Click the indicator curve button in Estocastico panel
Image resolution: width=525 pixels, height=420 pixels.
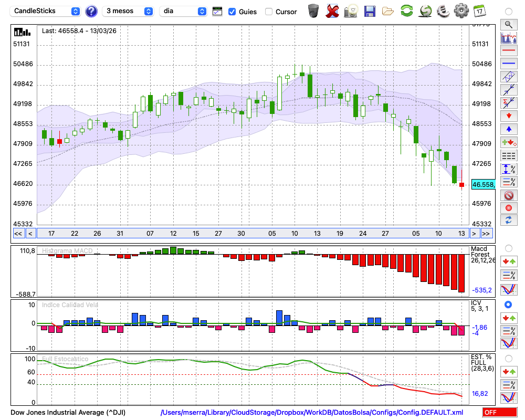509,397
